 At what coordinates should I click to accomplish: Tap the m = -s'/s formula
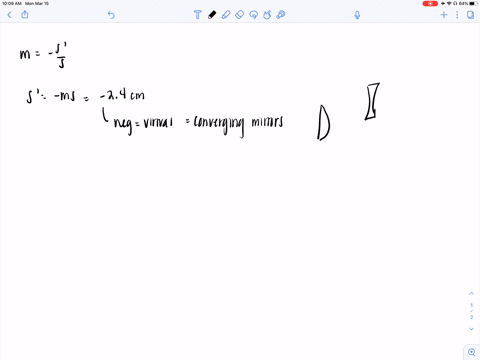pyautogui.click(x=43, y=55)
